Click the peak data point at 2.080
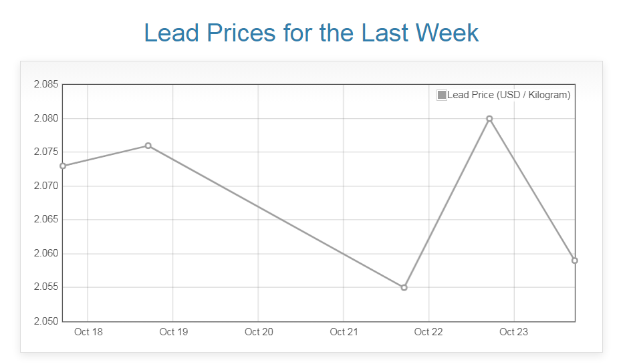625x364 pixels. tap(489, 119)
